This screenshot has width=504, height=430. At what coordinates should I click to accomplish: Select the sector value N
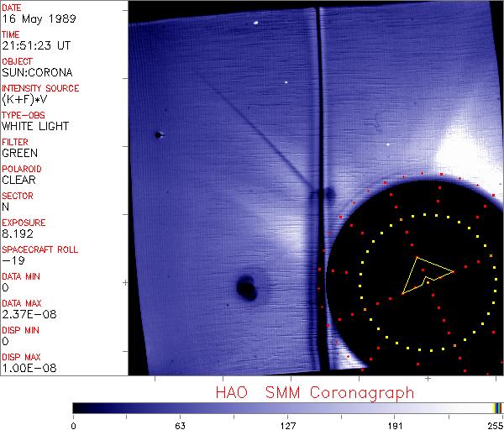click(6, 207)
